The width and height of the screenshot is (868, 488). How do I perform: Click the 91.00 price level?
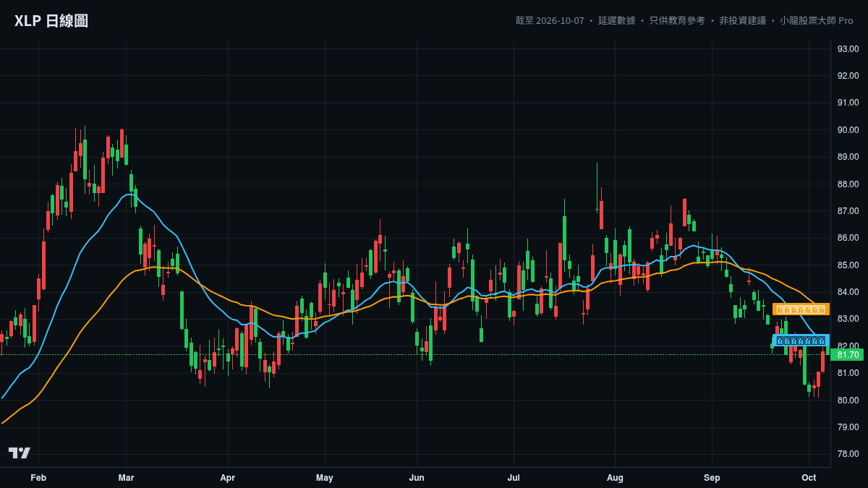848,103
